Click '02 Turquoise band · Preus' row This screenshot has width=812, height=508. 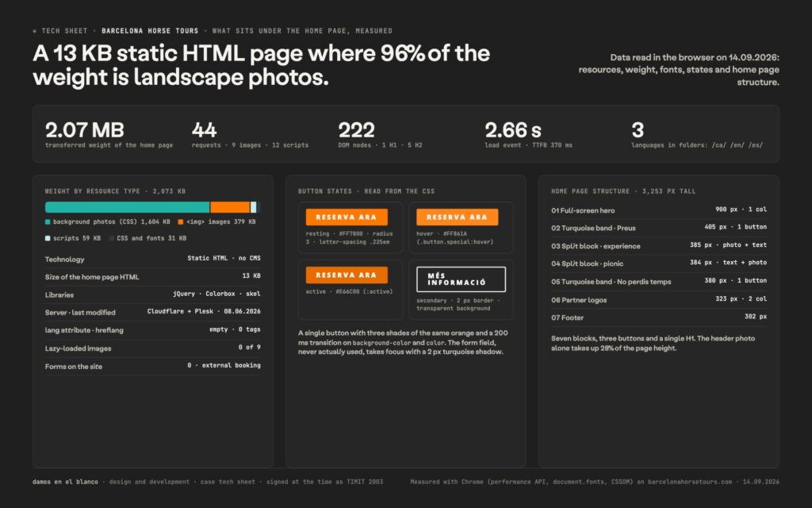pyautogui.click(x=659, y=228)
